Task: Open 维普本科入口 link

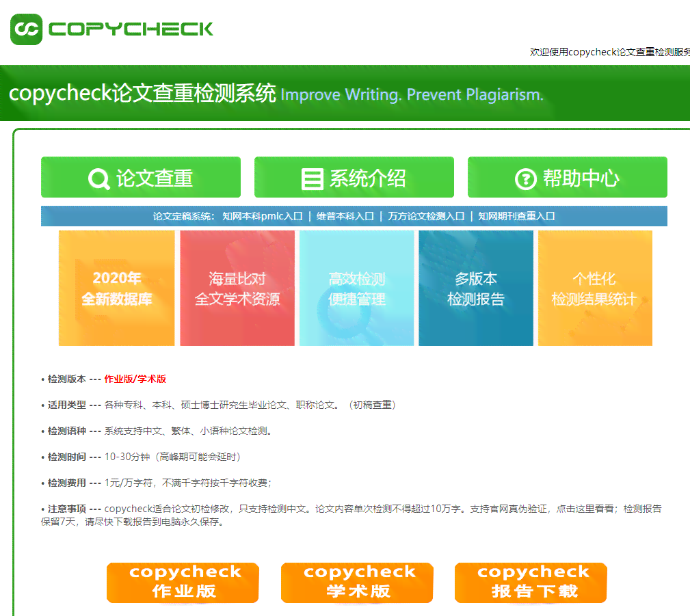Action: coord(345,216)
